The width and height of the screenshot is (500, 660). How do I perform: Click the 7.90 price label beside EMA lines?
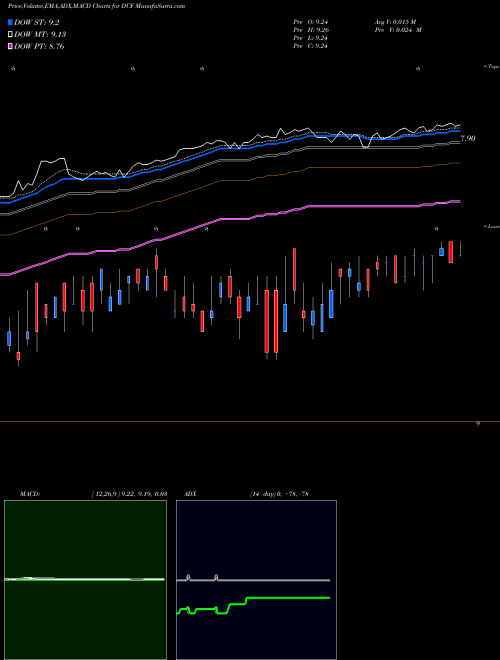[x=468, y=138]
